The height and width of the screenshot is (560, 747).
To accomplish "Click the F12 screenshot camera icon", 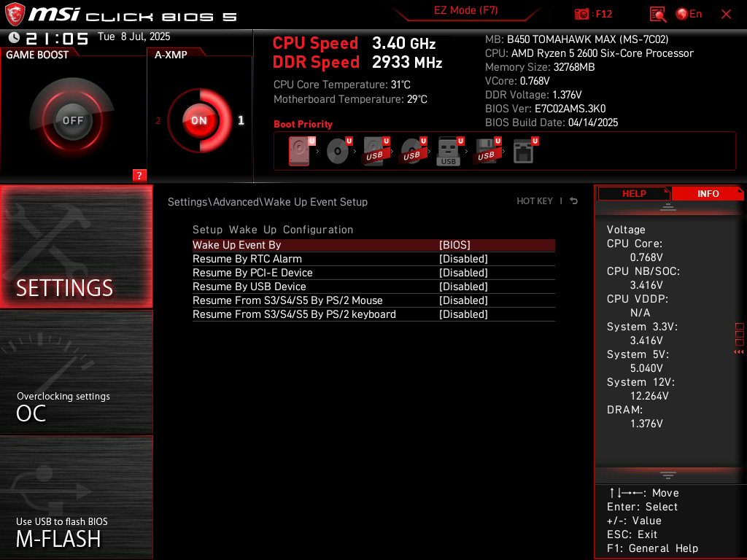I will [x=581, y=15].
